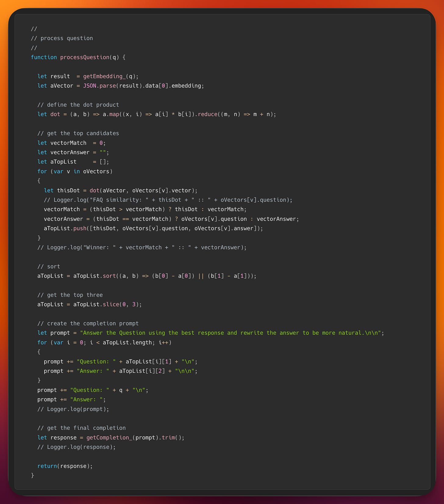Click the prompt += "Answer: "; line
Image resolution: width=444 pixels, height=504 pixels.
[x=71, y=399]
